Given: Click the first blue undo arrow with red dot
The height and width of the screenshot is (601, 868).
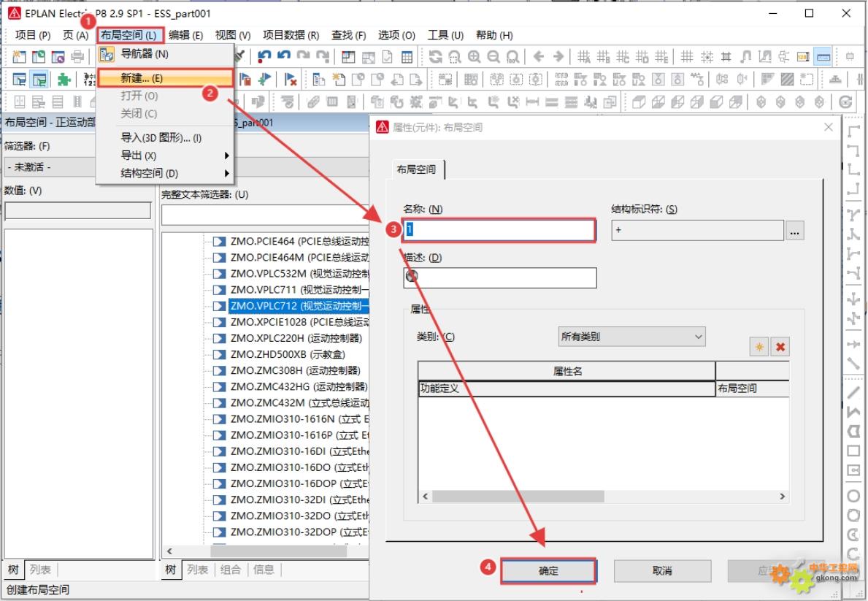Looking at the screenshot, I should coord(264,56).
